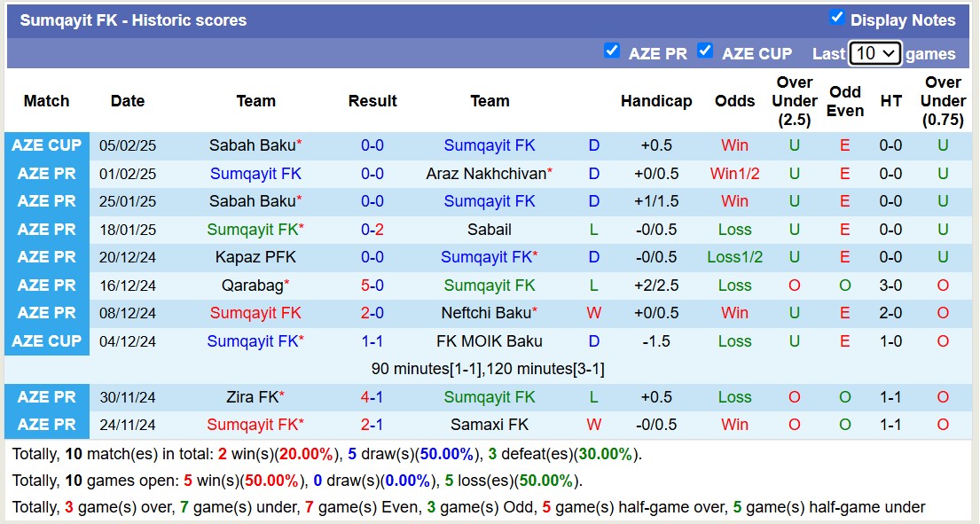Image resolution: width=980 pixels, height=524 pixels.
Task: Uncheck the AZE PR filter checkbox
Action: coord(611,51)
